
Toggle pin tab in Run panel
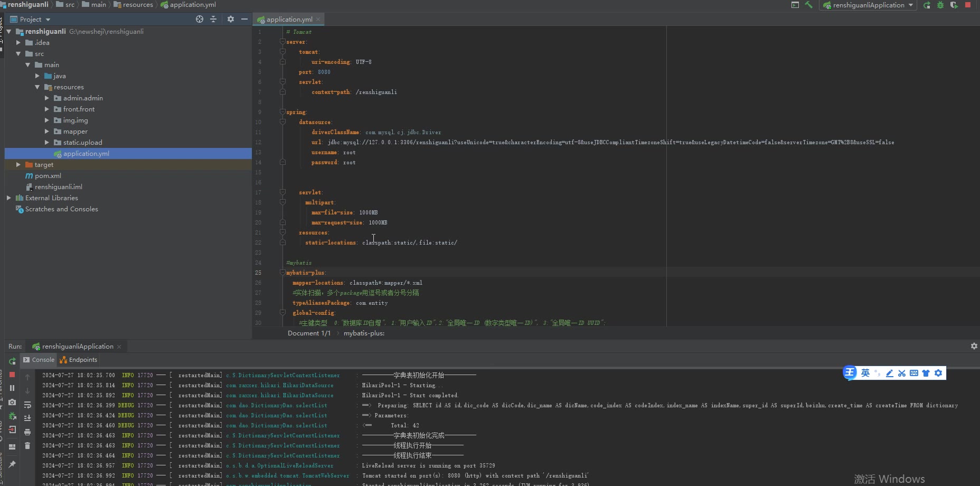[12, 464]
